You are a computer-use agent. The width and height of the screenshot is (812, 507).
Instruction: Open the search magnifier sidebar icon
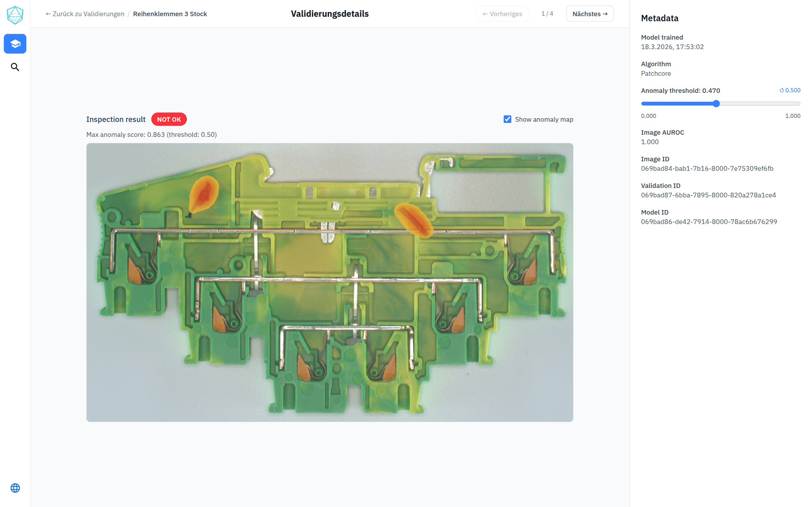pos(15,67)
